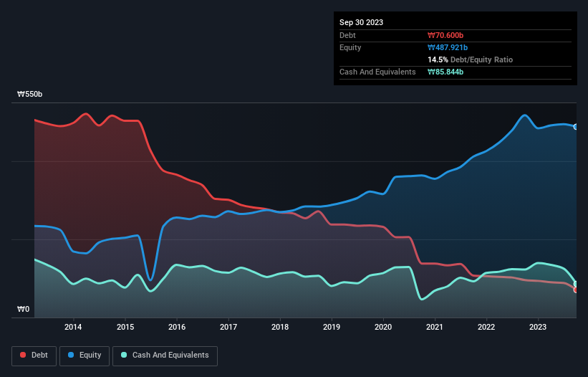The image size is (588, 377).
Task: Click the ₩550b y-axis label
Action: point(29,94)
